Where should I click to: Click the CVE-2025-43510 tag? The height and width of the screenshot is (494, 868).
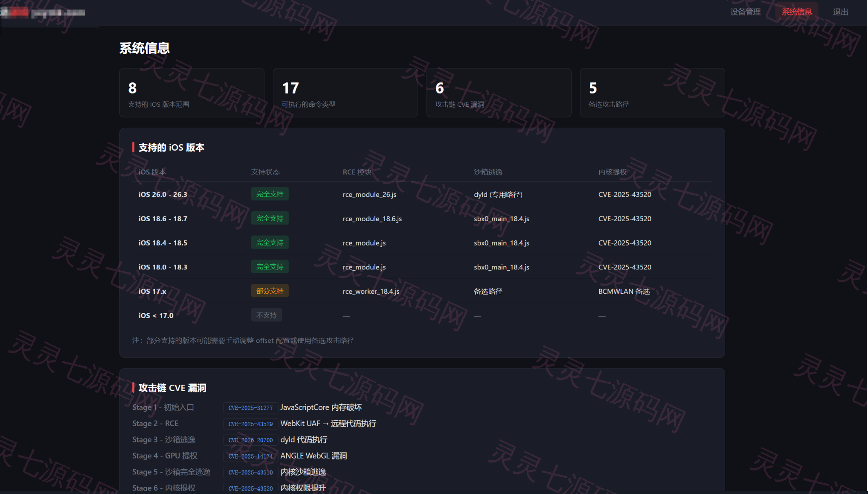click(x=250, y=473)
